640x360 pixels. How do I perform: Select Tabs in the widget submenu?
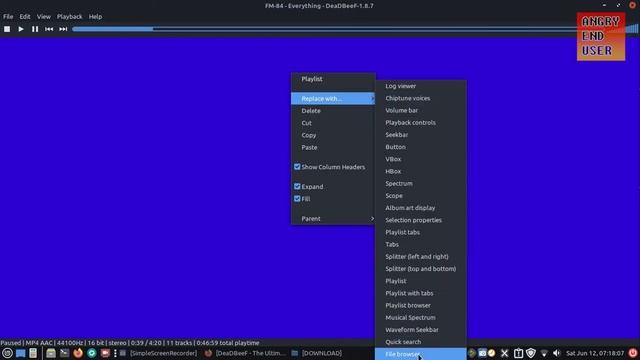(421, 244)
